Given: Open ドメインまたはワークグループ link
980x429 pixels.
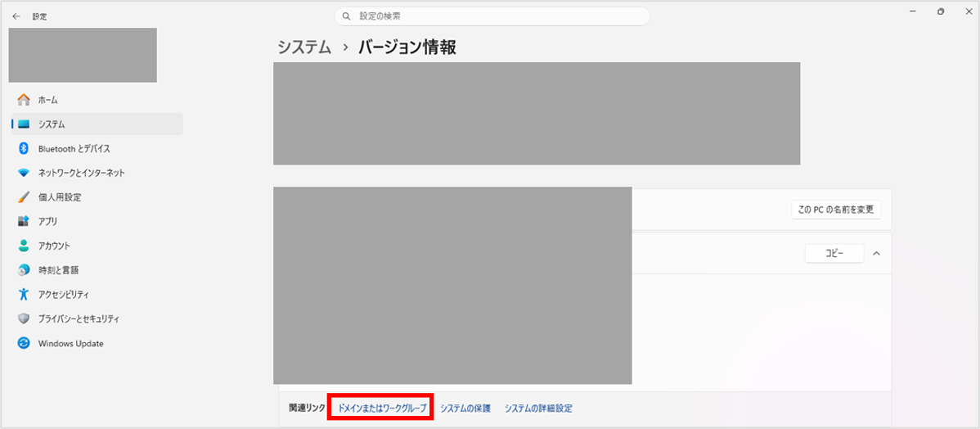Looking at the screenshot, I should [382, 409].
